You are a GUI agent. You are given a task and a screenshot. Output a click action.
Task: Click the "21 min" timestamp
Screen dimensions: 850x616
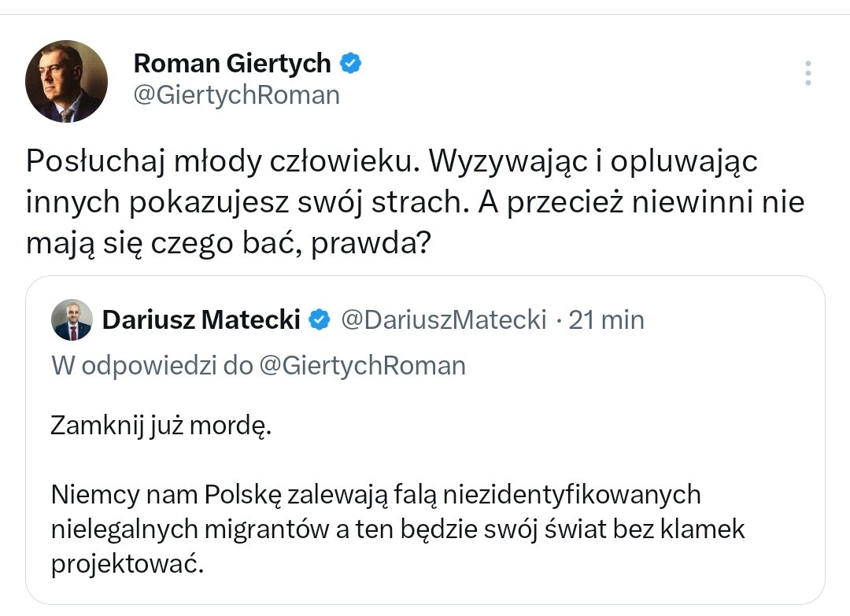[606, 319]
